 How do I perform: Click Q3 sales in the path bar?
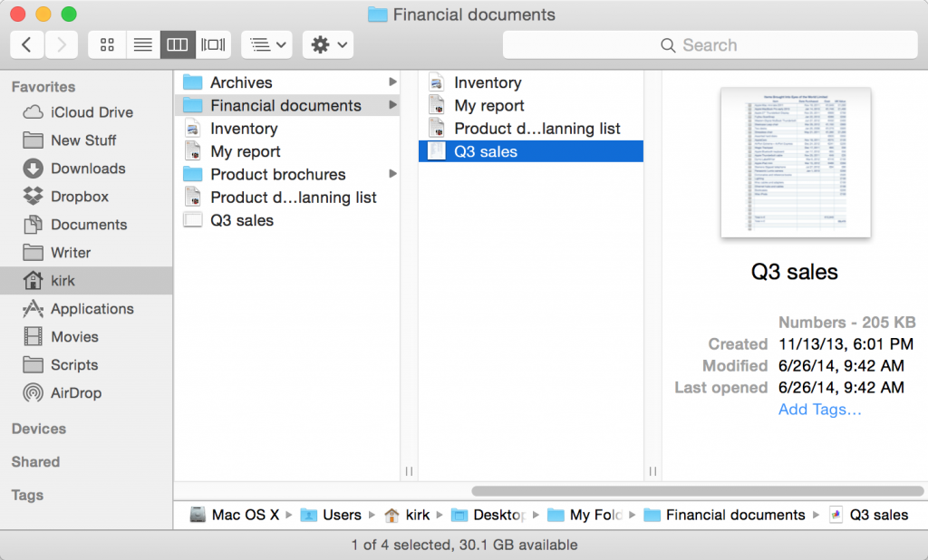point(869,515)
